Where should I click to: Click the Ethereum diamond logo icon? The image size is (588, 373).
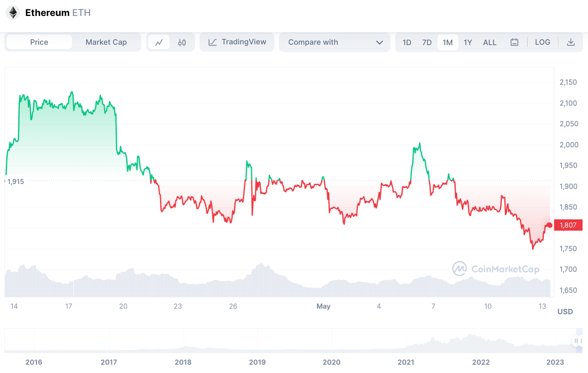click(x=13, y=12)
